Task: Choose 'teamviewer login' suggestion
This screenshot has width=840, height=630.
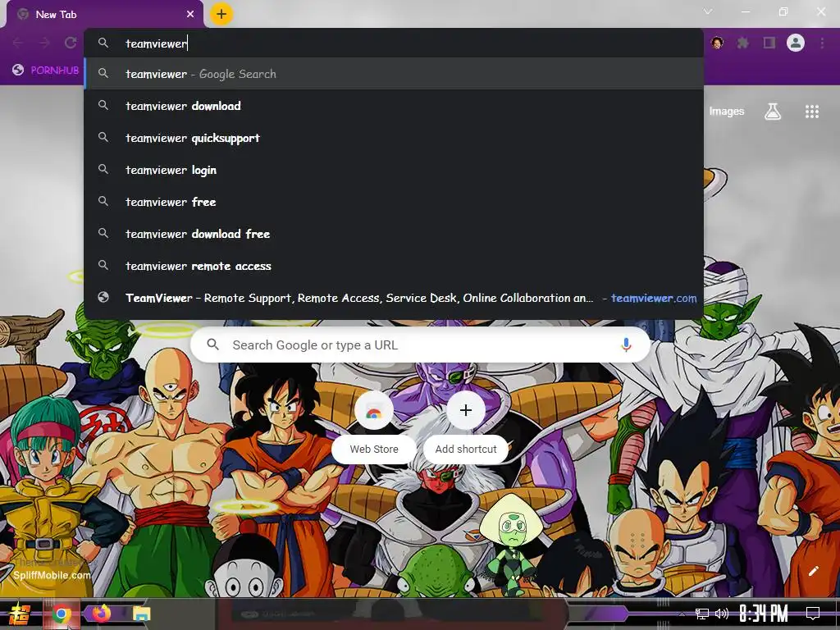Action: [393, 170]
